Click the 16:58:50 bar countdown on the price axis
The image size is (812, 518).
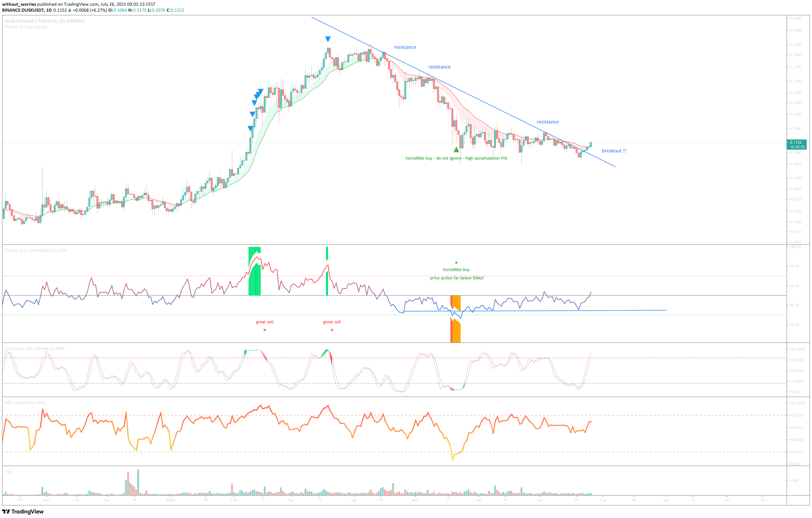coord(798,147)
